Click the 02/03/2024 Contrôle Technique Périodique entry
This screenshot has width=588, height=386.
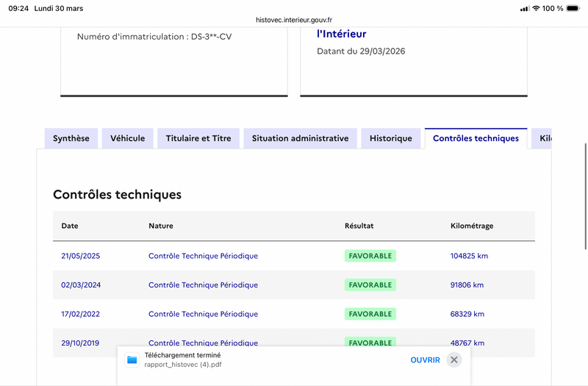pos(204,285)
